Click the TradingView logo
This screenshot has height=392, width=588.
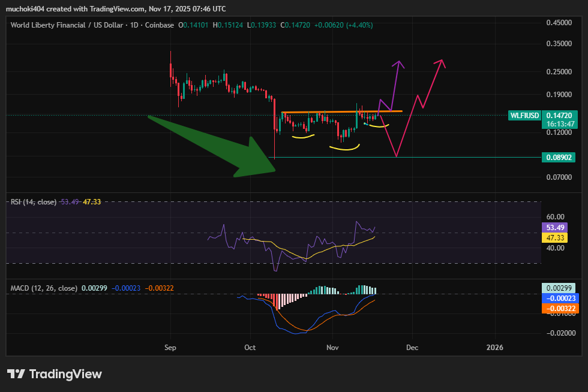click(54, 374)
